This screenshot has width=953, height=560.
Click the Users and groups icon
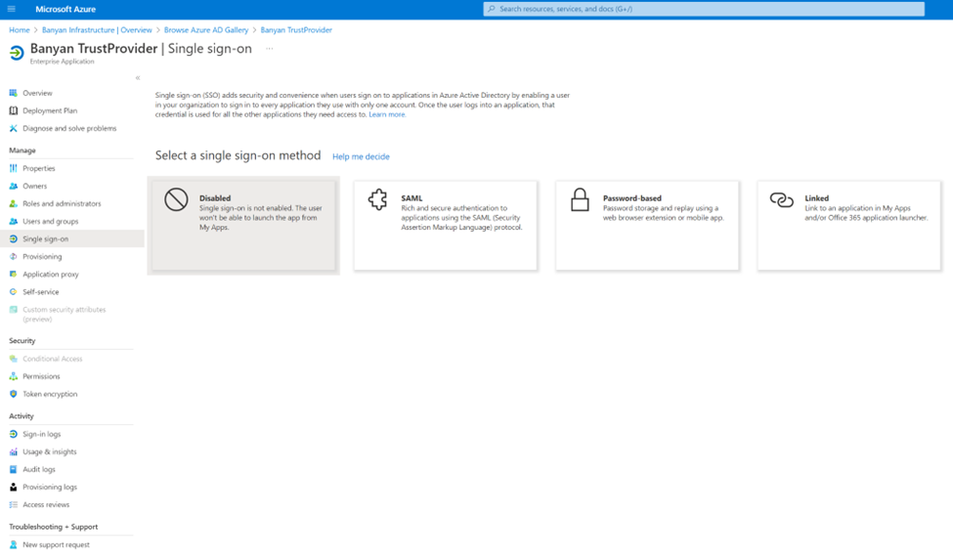point(14,221)
